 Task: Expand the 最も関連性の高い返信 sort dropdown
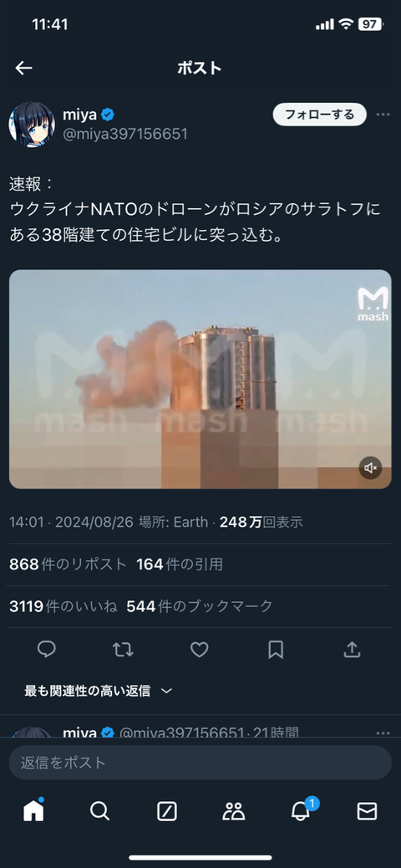(99, 691)
